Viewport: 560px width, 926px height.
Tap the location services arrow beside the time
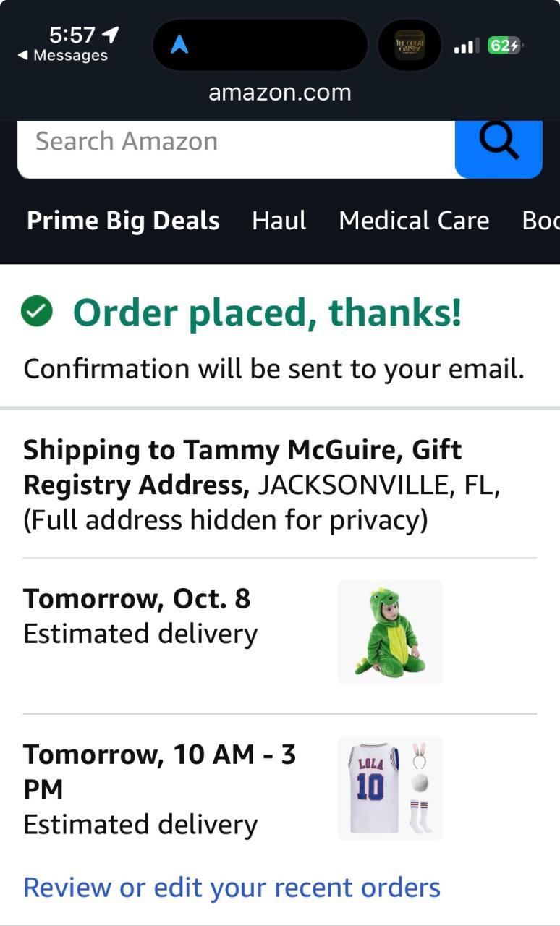(x=111, y=34)
